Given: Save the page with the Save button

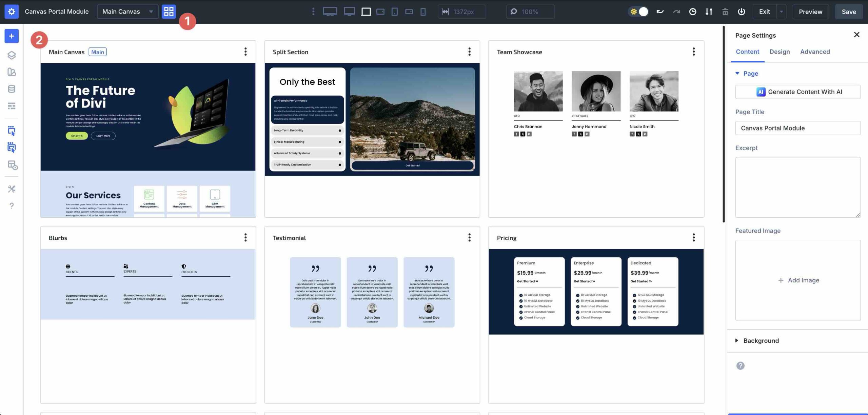Looking at the screenshot, I should pyautogui.click(x=849, y=11).
